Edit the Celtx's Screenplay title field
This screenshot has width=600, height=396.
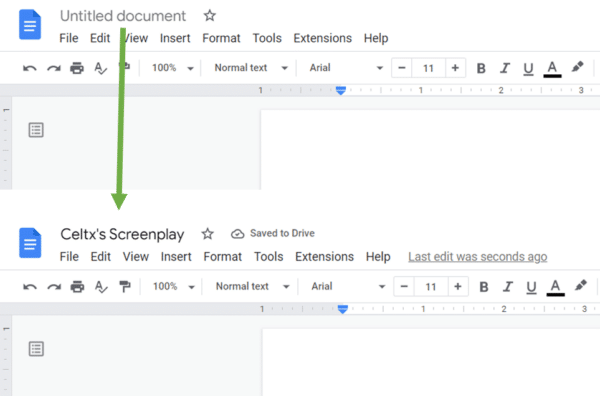pyautogui.click(x=122, y=234)
